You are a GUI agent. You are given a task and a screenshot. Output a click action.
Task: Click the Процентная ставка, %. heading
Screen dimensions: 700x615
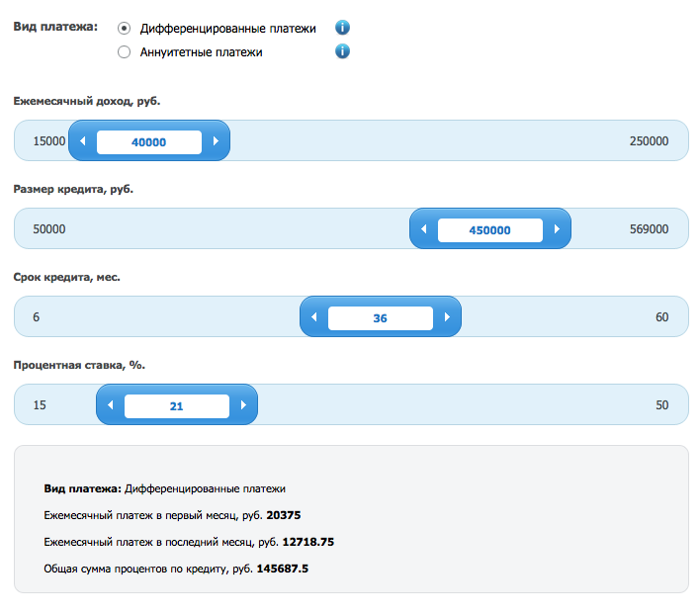(79, 365)
